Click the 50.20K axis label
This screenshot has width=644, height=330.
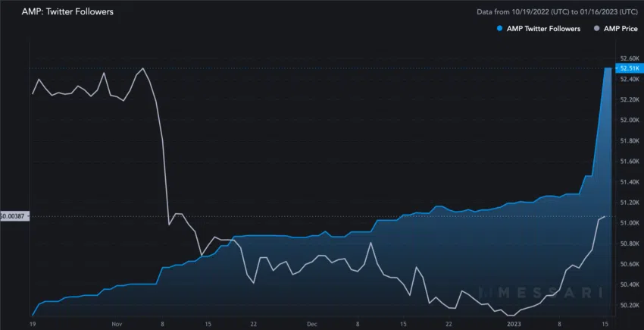click(x=630, y=305)
